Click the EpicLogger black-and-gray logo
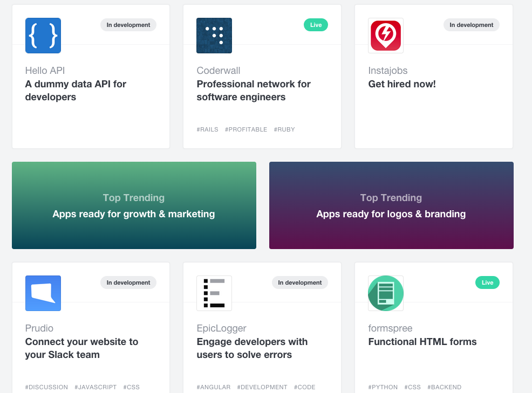 (214, 293)
